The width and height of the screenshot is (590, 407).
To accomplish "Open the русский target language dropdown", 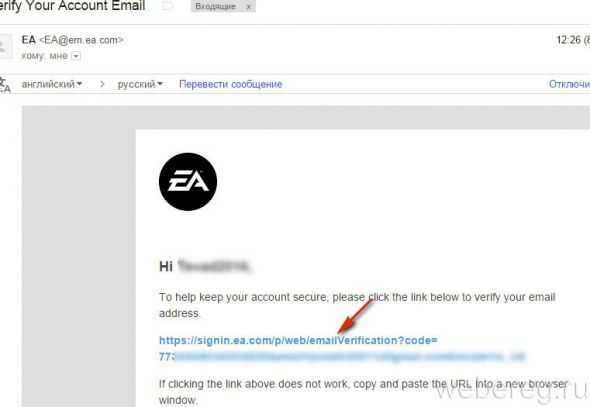I will (140, 84).
